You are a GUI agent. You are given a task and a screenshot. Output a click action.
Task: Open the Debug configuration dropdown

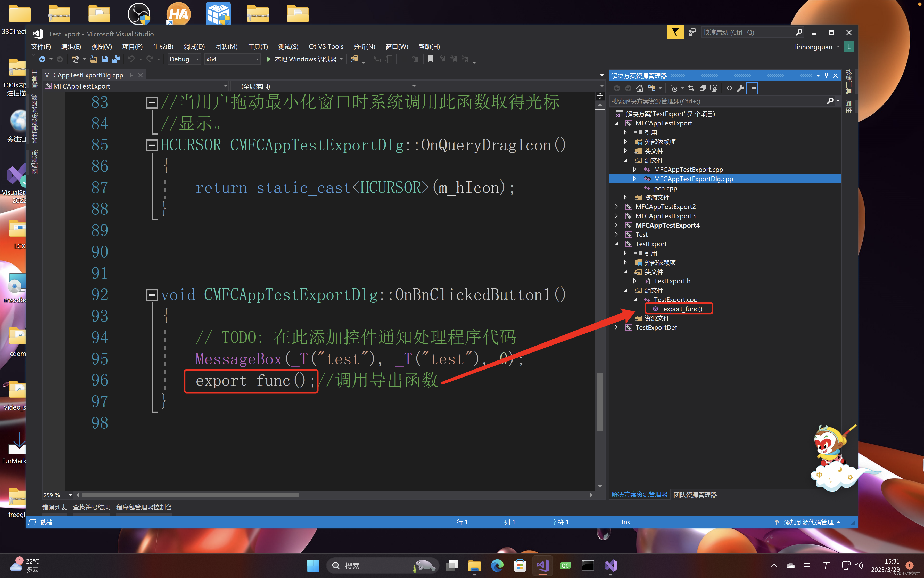[184, 59]
